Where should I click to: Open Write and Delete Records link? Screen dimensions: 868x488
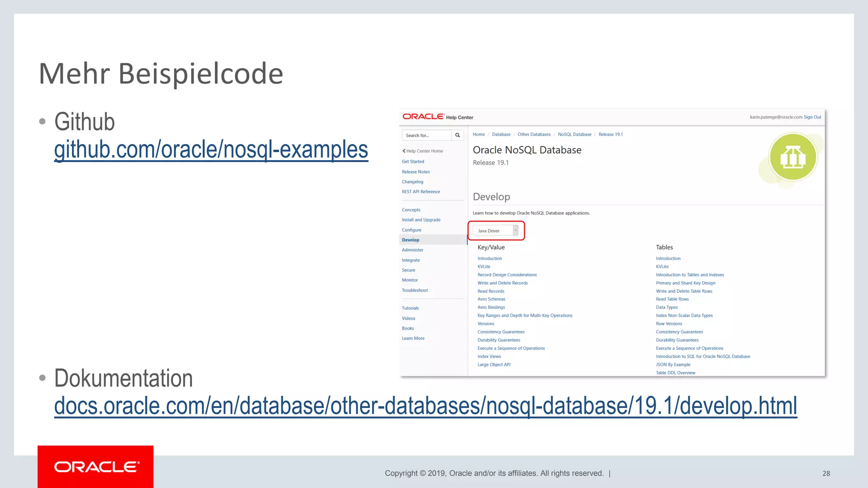[x=503, y=283]
